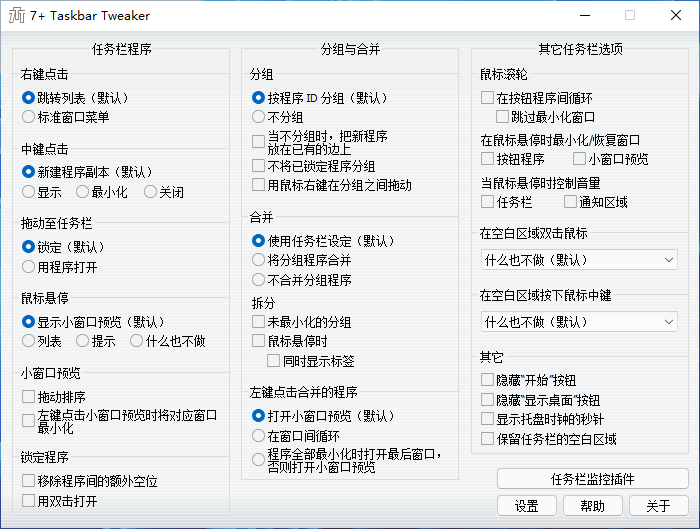The image size is (700, 529).
Task: Select 显示 under 中键点击
Action: [28, 192]
